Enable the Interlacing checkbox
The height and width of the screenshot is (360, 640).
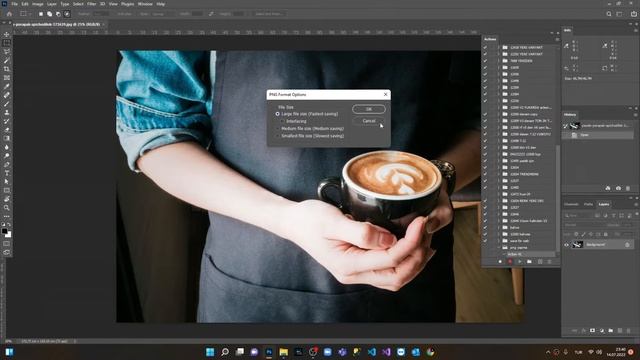coord(282,121)
